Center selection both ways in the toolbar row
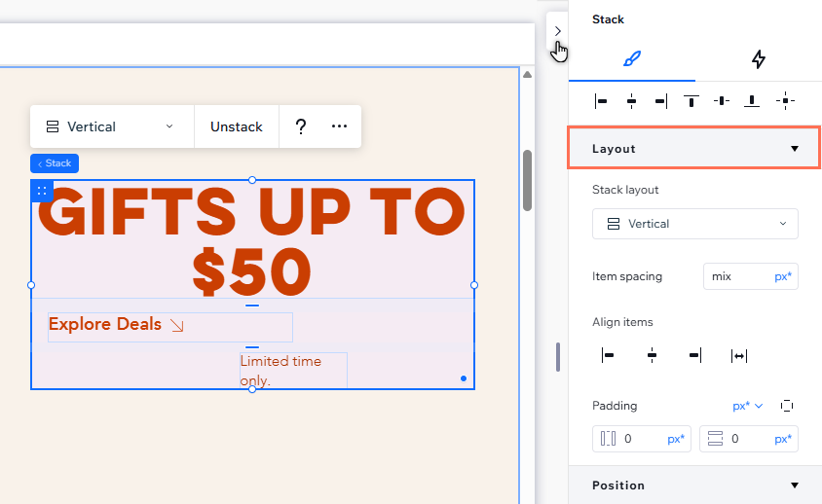Image resolution: width=822 pixels, height=504 pixels. [785, 101]
